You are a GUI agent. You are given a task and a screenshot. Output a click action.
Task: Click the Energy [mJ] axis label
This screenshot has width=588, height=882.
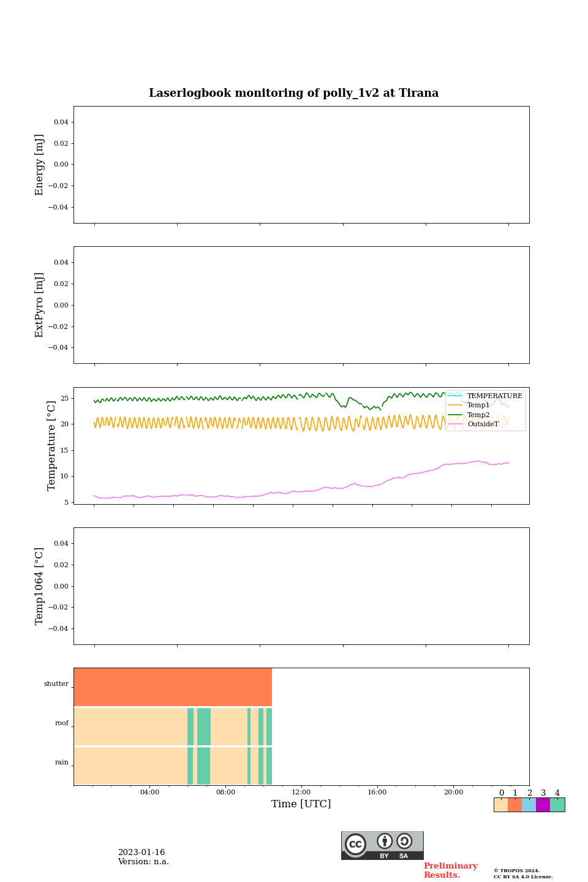39,165
